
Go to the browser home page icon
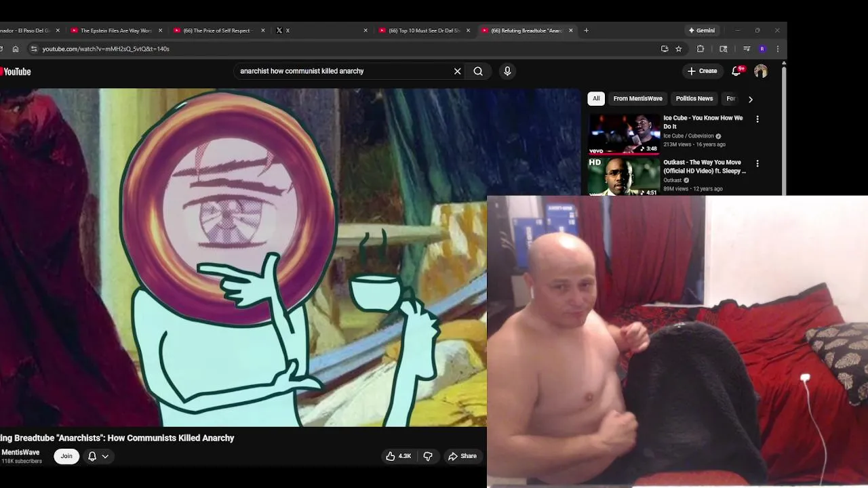tap(16, 49)
